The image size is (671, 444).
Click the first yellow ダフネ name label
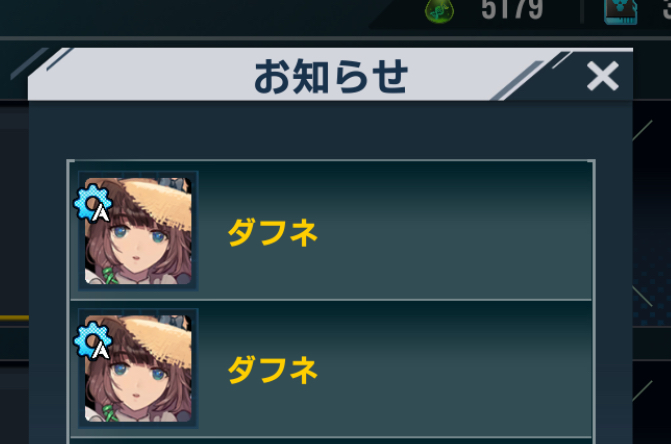pos(273,232)
